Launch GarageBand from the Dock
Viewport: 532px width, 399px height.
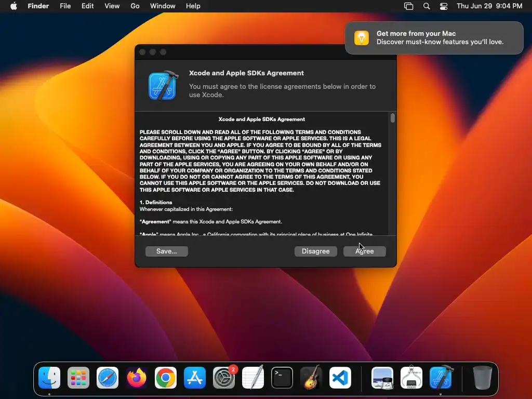coord(311,378)
